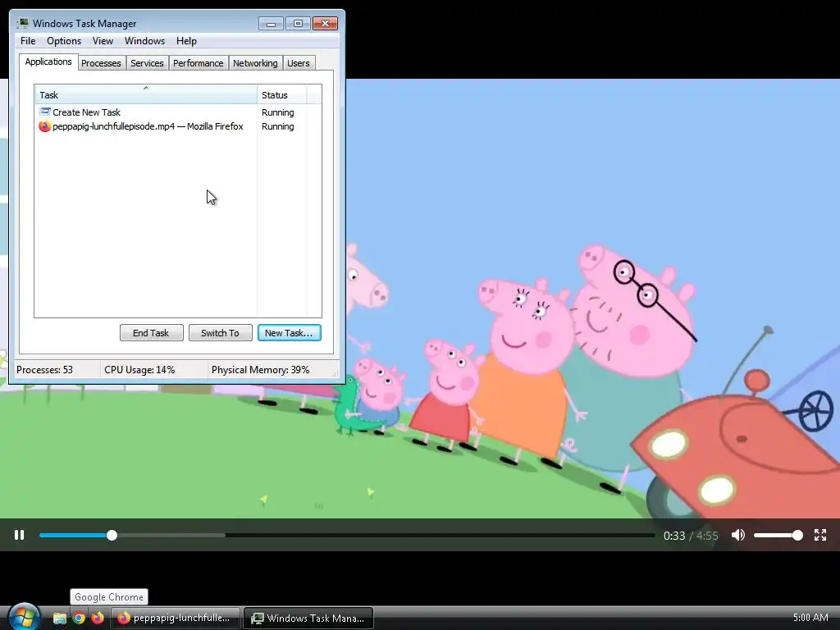
Task: Pause the video with the pause icon
Action: tap(20, 535)
